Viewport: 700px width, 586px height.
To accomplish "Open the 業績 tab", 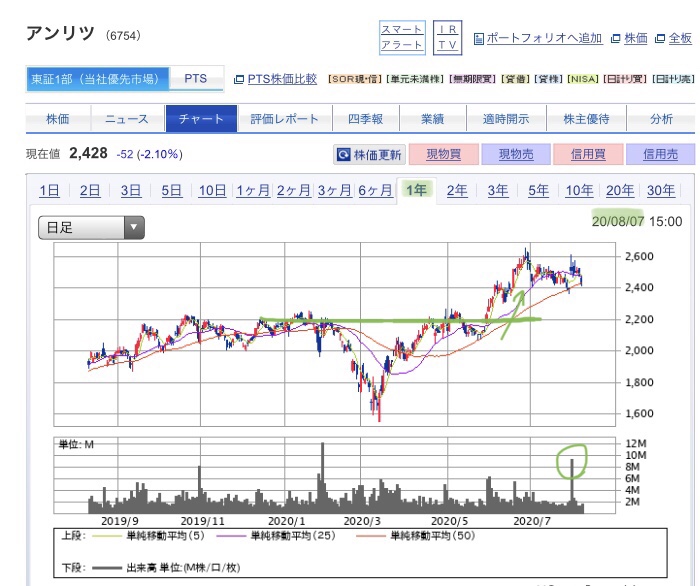I will 433,119.
